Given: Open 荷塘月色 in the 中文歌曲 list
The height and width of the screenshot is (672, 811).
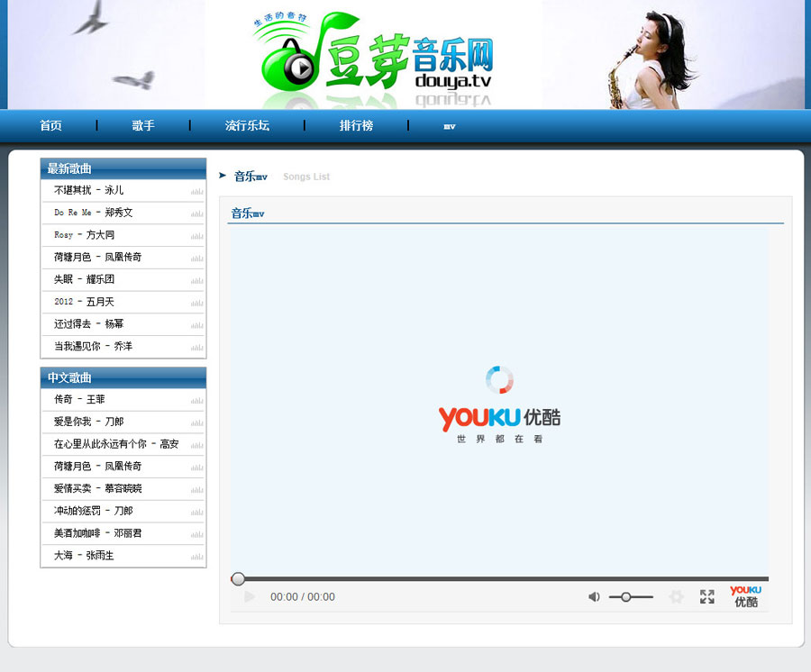Looking at the screenshot, I should [x=97, y=466].
